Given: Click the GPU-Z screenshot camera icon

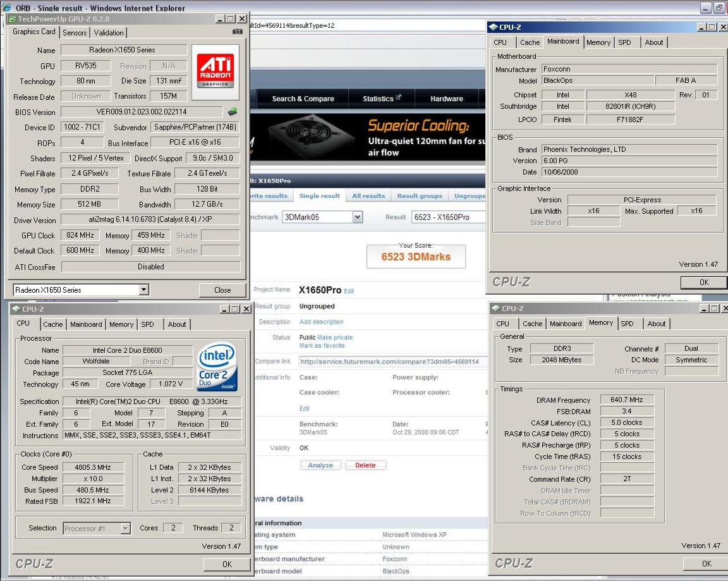Looking at the screenshot, I should pyautogui.click(x=237, y=32).
